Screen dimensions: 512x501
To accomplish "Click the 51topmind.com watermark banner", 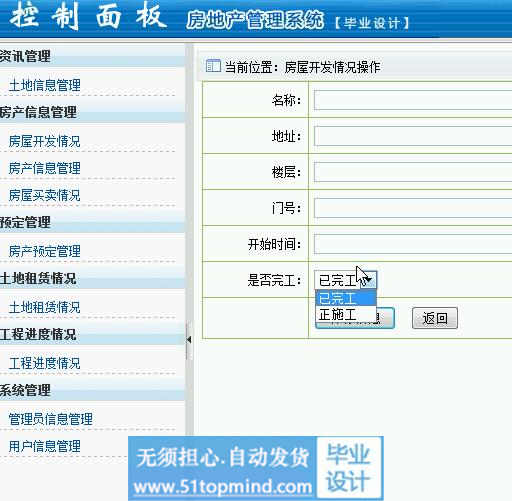I will click(256, 468).
